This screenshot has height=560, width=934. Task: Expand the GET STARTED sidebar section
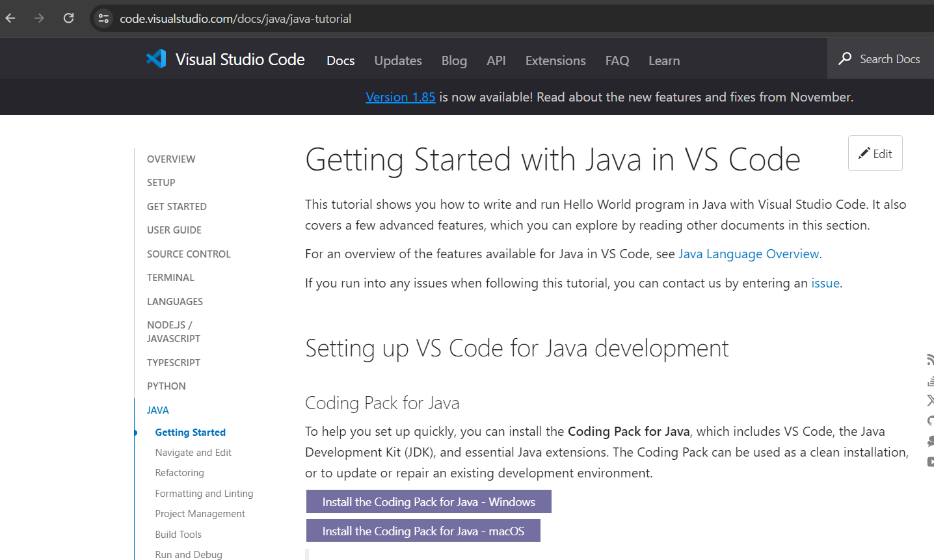tap(177, 207)
